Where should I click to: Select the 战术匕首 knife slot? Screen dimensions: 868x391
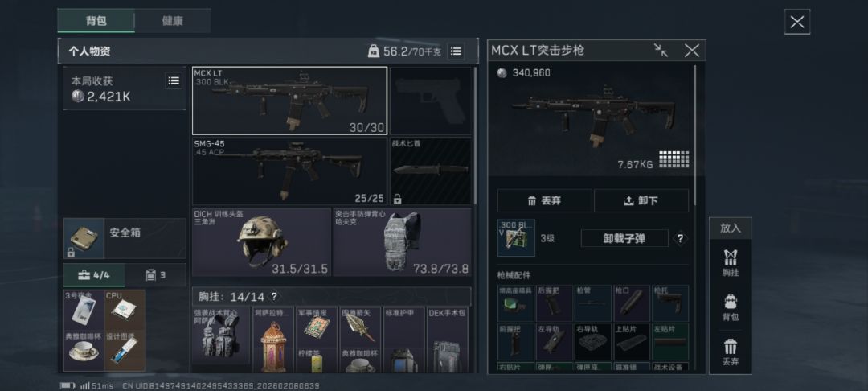coord(432,171)
